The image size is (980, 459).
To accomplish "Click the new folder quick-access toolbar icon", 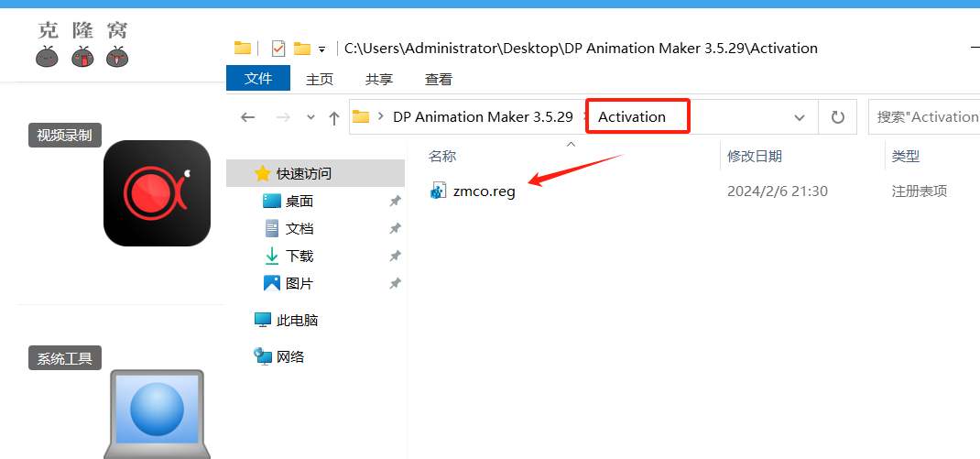I will [x=302, y=49].
